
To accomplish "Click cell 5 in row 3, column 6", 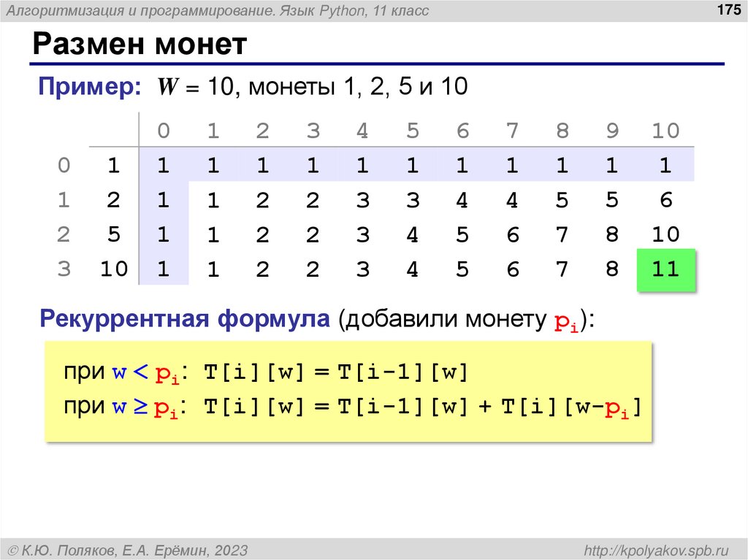I will (x=462, y=269).
